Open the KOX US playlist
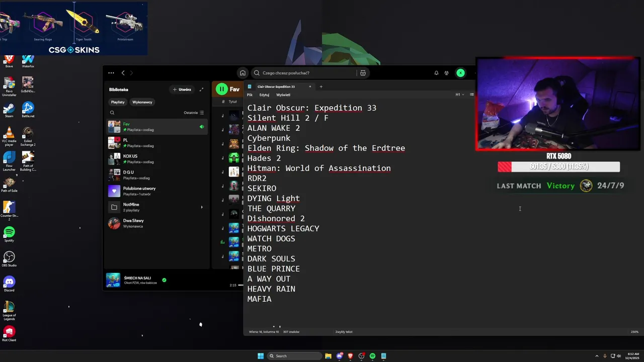 tap(157, 159)
